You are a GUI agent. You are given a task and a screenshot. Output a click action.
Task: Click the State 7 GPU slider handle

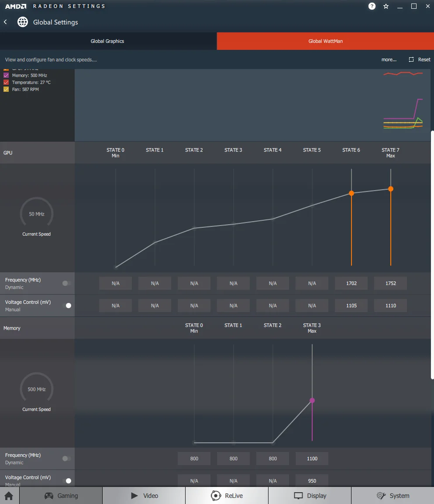coord(391,189)
